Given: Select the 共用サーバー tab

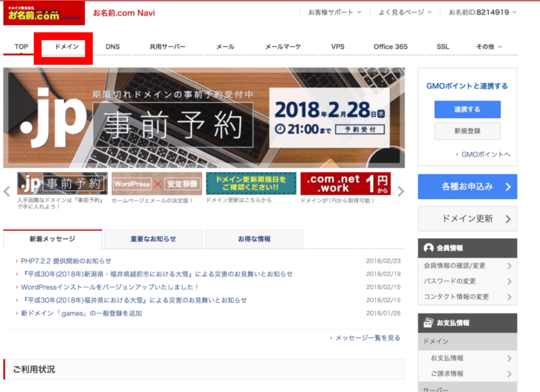Looking at the screenshot, I should (x=167, y=46).
